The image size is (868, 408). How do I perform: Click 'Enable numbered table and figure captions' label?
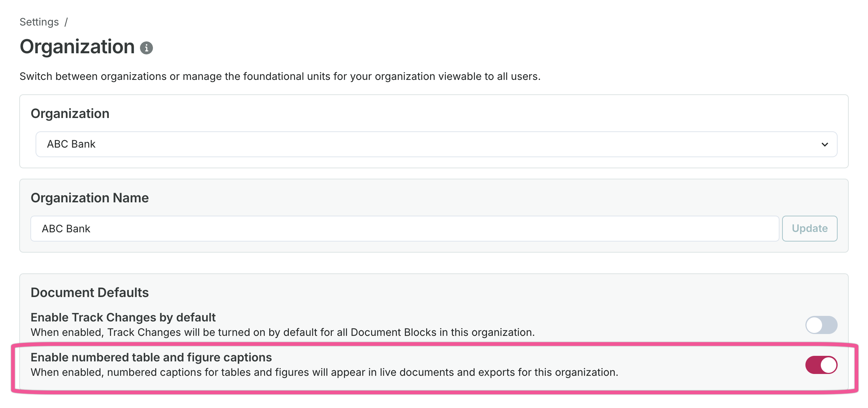(x=151, y=357)
